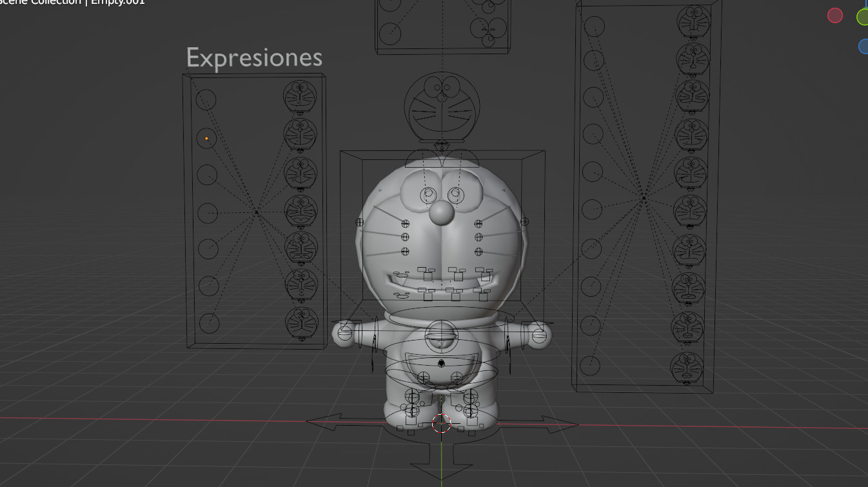The image size is (868, 487).
Task: Click the second circle control in right panel
Action: [x=593, y=61]
